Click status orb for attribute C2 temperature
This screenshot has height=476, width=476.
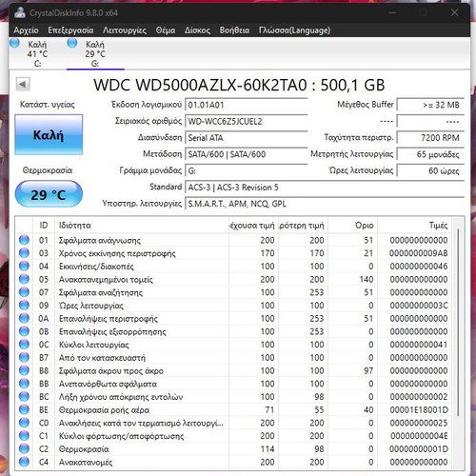(24, 448)
